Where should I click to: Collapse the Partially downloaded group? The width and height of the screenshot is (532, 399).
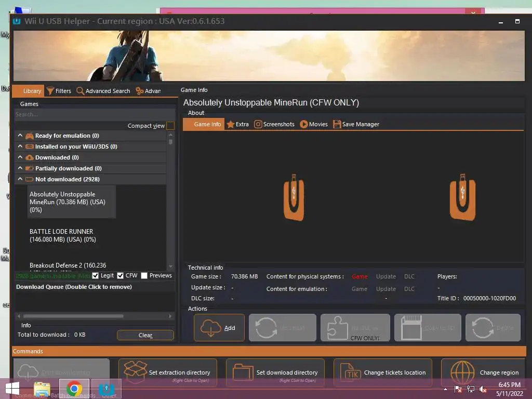coord(20,168)
